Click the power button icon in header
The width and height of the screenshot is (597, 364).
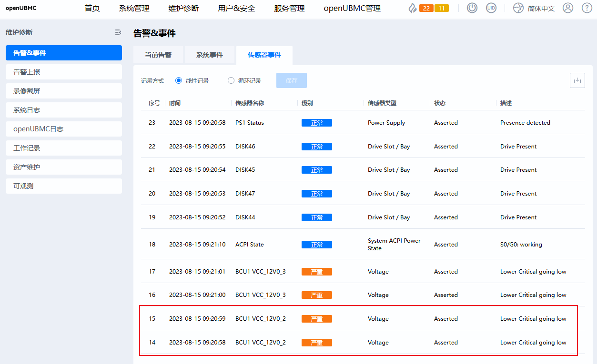point(472,8)
